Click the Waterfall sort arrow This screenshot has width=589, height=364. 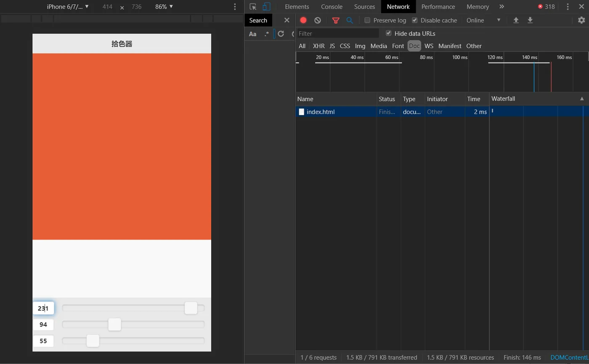click(x=582, y=99)
